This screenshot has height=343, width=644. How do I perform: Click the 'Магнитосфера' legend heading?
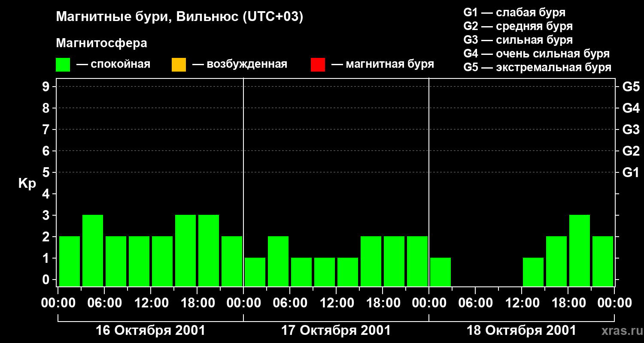pos(101,43)
